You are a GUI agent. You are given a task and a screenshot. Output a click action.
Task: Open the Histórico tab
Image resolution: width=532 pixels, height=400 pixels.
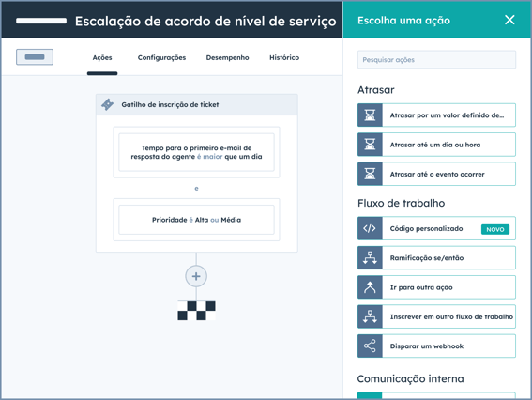[x=284, y=57]
